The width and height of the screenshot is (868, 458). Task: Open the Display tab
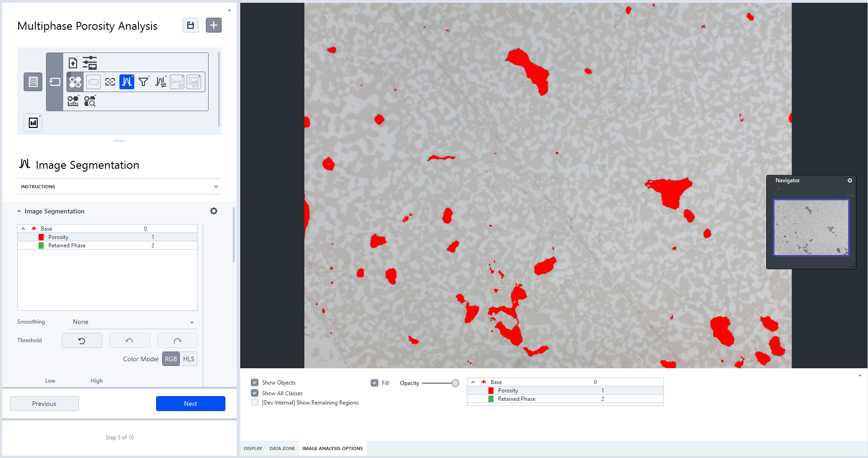253,448
